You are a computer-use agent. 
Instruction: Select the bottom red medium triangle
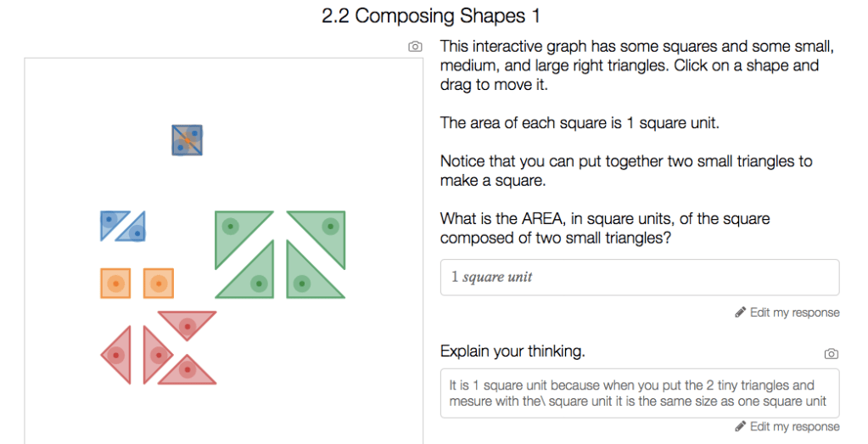pos(188,371)
